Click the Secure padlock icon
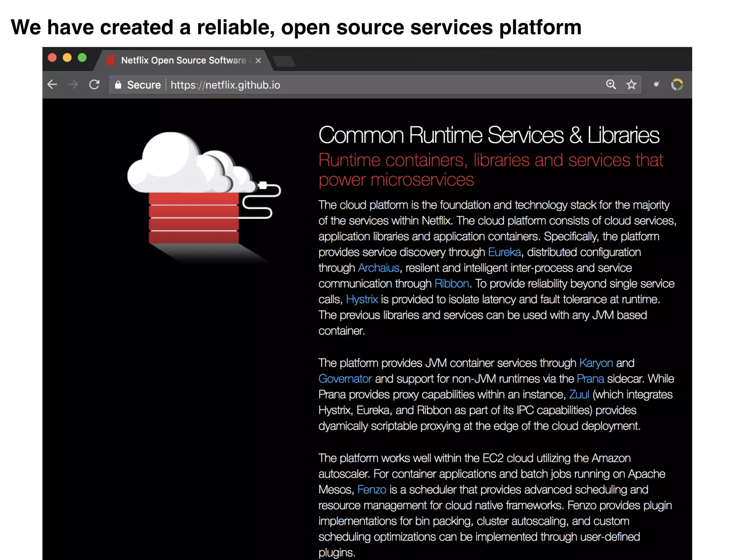This screenshot has height=560, width=747. [x=118, y=85]
